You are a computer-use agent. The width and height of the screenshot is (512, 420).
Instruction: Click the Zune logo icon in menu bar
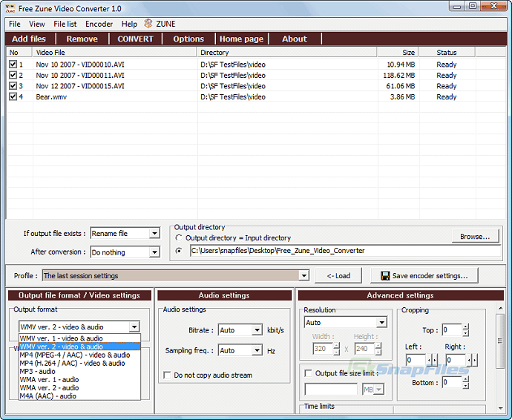[148, 24]
